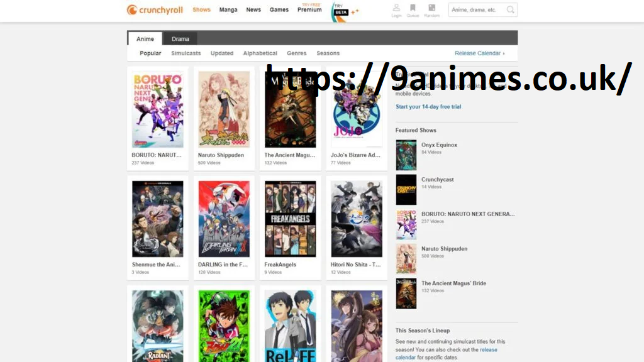Click BORUTO: NARUTO NEXT GENERA... featured link
The width and height of the screenshot is (644, 362).
click(468, 214)
